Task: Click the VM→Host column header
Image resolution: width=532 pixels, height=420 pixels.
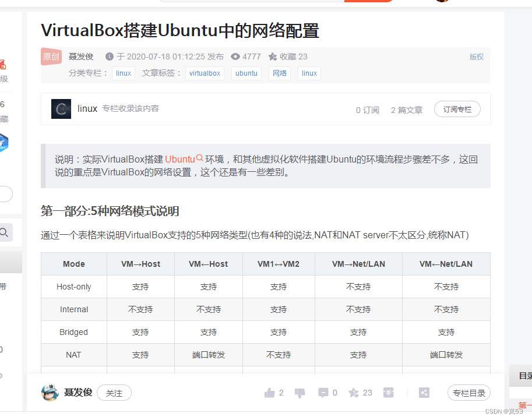Action: [x=141, y=264]
